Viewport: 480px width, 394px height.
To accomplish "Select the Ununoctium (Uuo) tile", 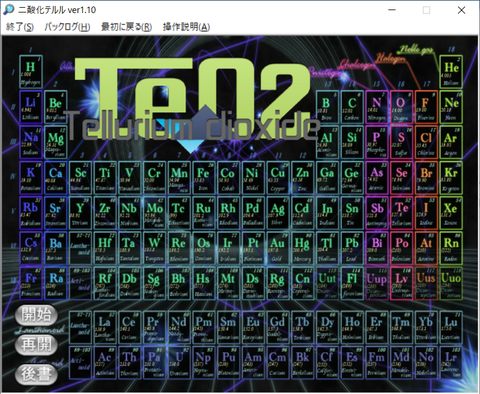I will [x=451, y=284].
